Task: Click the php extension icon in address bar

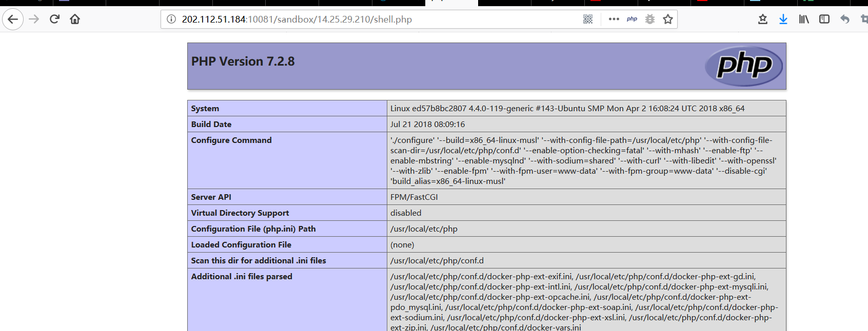Action: (x=632, y=19)
